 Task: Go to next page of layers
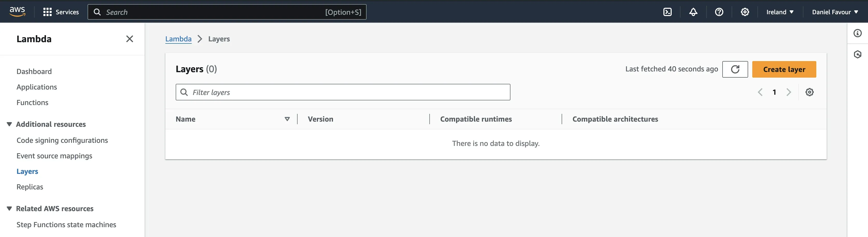click(788, 92)
